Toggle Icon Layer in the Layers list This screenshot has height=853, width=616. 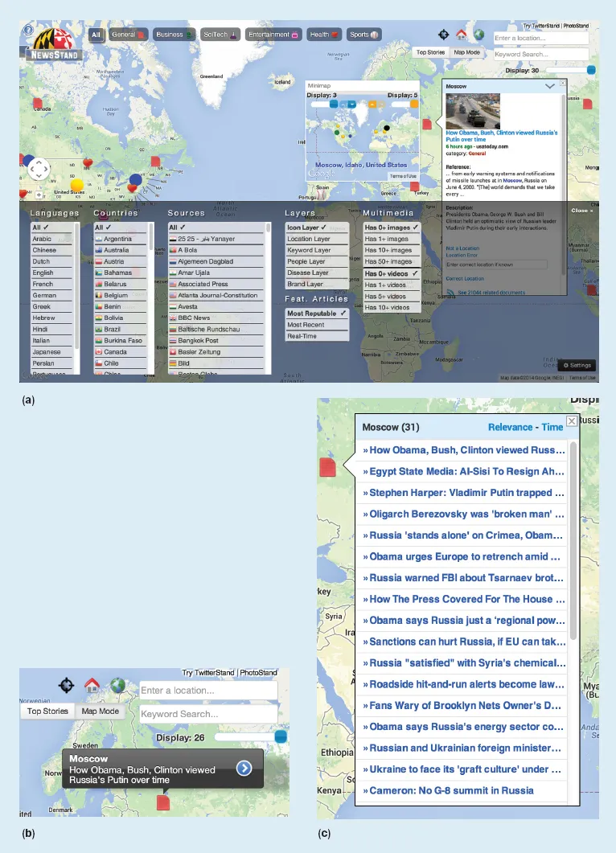(317, 228)
